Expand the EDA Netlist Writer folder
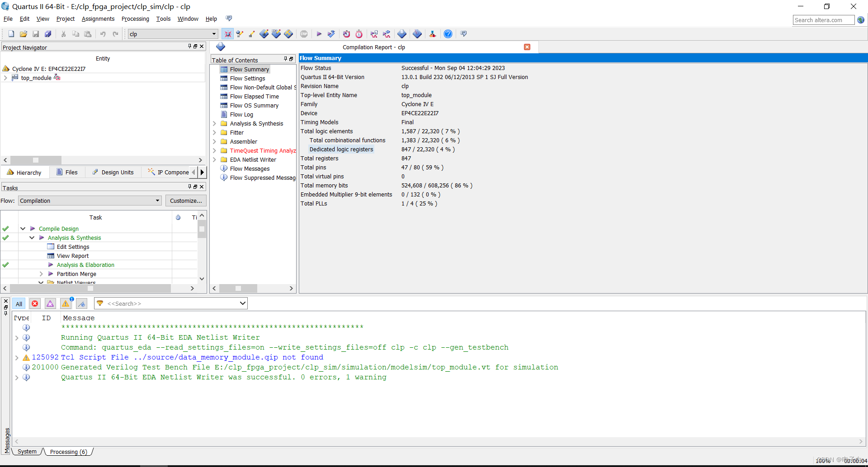 coord(214,159)
